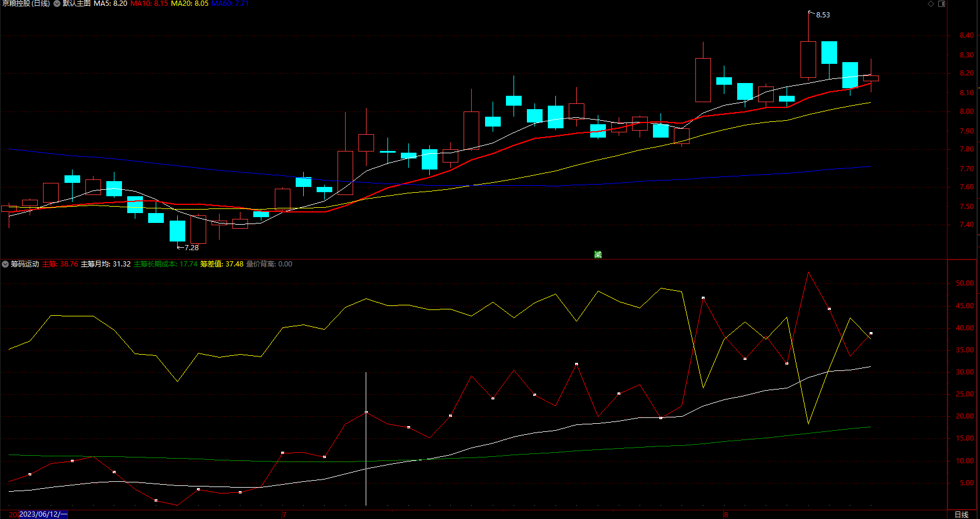The height and width of the screenshot is (519, 980).
Task: Toggle the side panel icon at top right
Action: (x=942, y=3)
